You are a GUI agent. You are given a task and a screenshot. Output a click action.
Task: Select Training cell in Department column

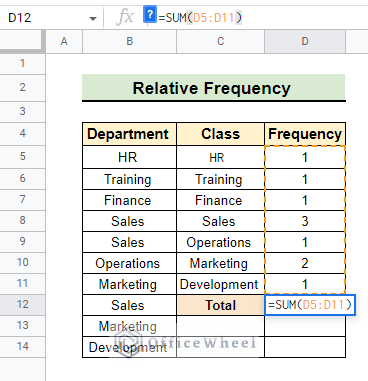[x=129, y=179]
